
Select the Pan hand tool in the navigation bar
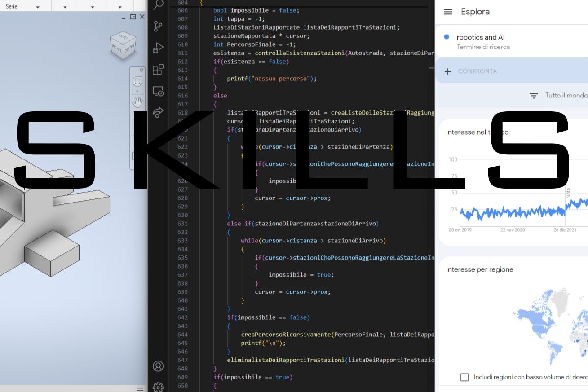point(137,102)
